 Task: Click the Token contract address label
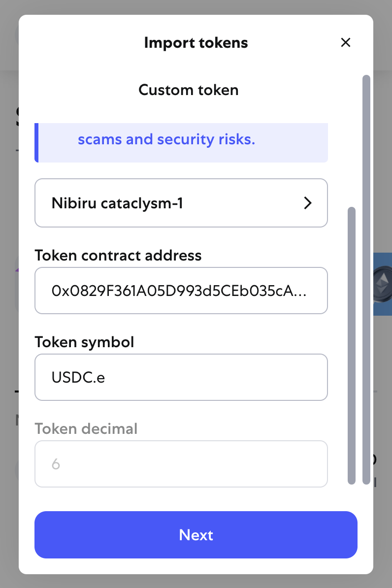click(118, 256)
